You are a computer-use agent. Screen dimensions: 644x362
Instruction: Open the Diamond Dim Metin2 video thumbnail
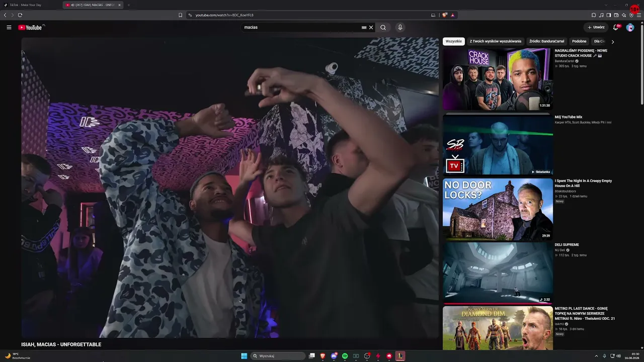(x=498, y=328)
